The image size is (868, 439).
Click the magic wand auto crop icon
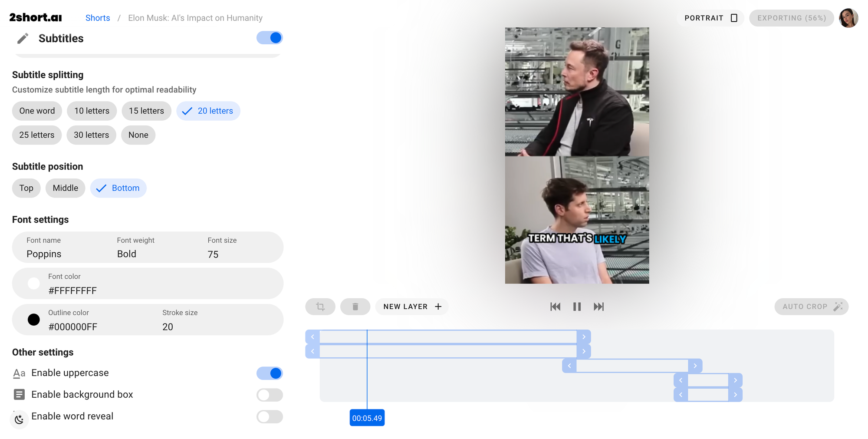click(838, 307)
